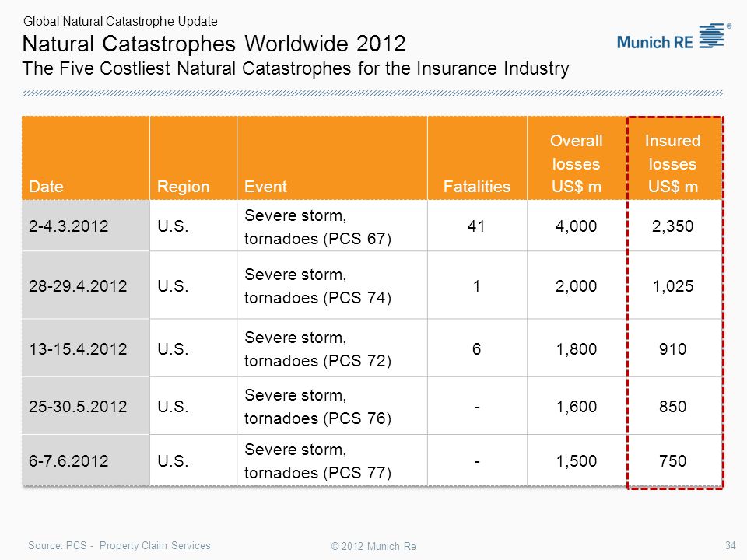
Task: Select the insured losses value '1,025'
Action: coord(672,285)
